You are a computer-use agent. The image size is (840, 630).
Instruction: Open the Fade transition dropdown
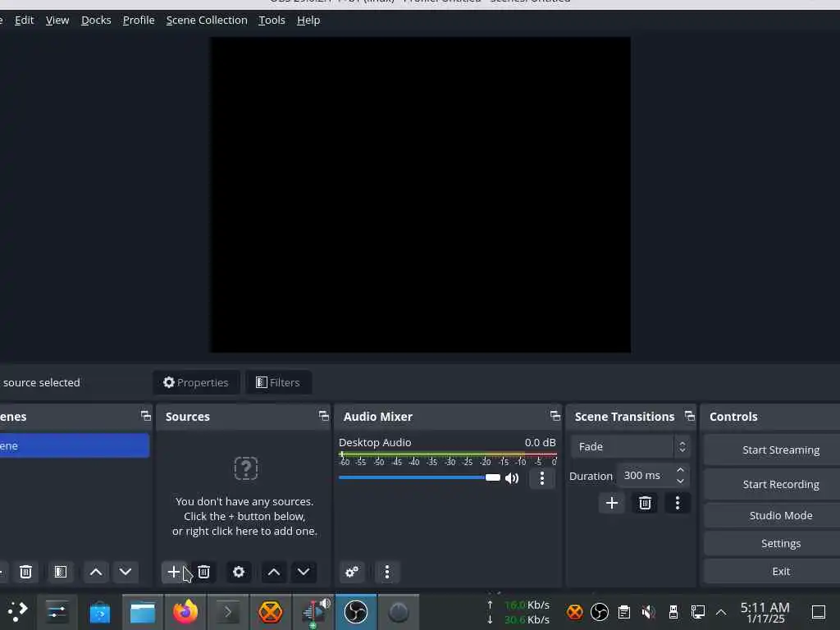pyautogui.click(x=629, y=446)
